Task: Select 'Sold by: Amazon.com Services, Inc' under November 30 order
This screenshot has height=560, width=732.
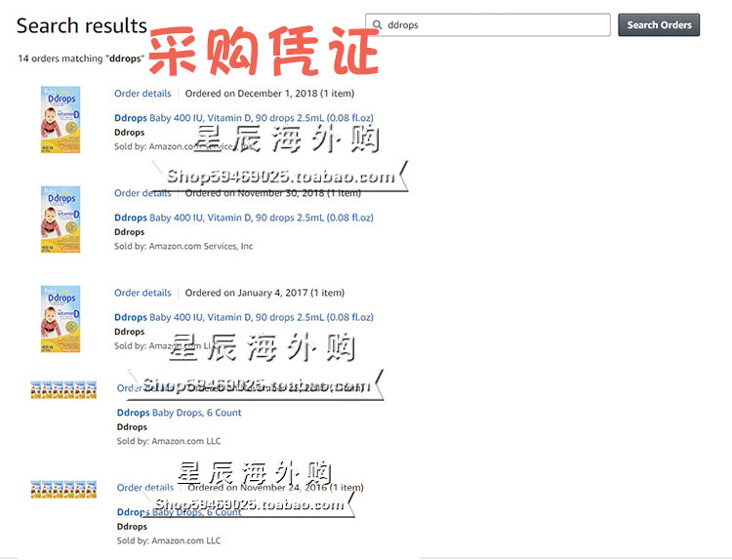Action: [x=183, y=246]
